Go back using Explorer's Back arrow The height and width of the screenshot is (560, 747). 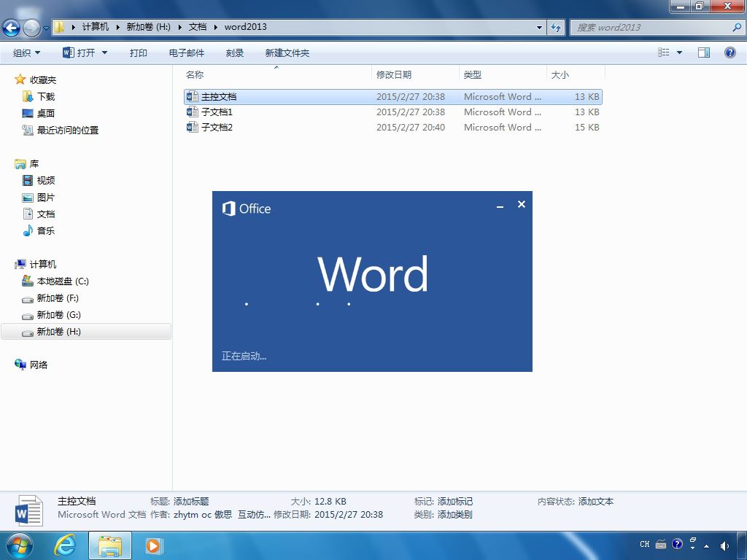(12, 28)
